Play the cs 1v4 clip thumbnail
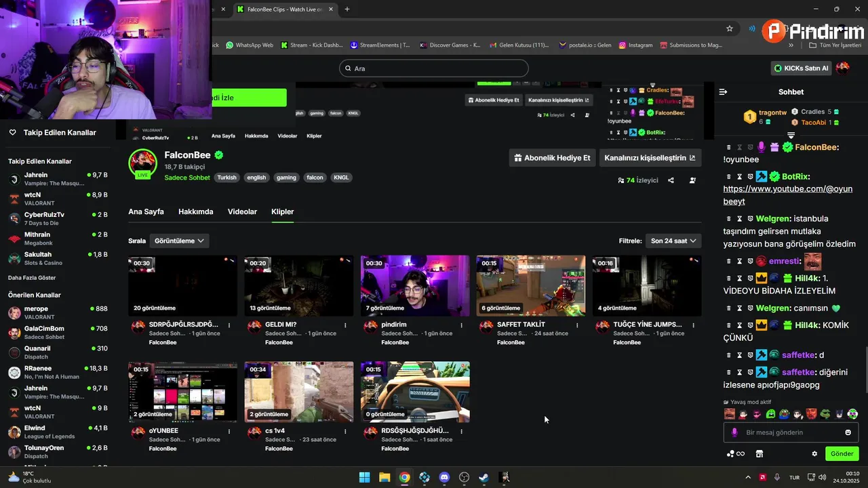Viewport: 868px width, 488px height. [299, 392]
